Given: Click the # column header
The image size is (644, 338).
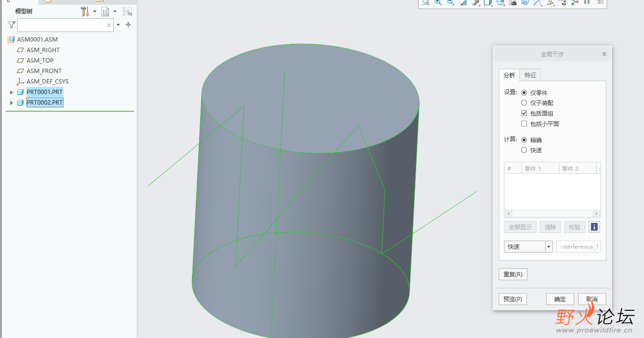Looking at the screenshot, I should coord(513,169).
